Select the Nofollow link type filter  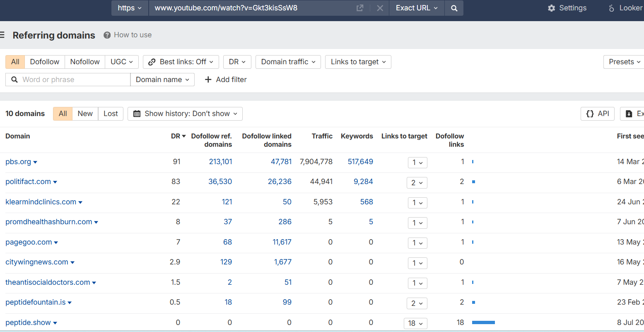tap(85, 62)
